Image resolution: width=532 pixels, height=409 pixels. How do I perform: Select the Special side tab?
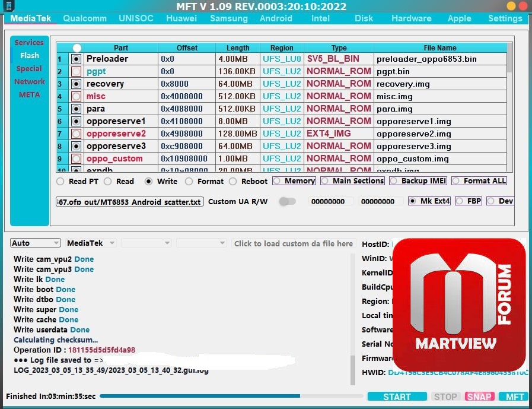coord(29,69)
